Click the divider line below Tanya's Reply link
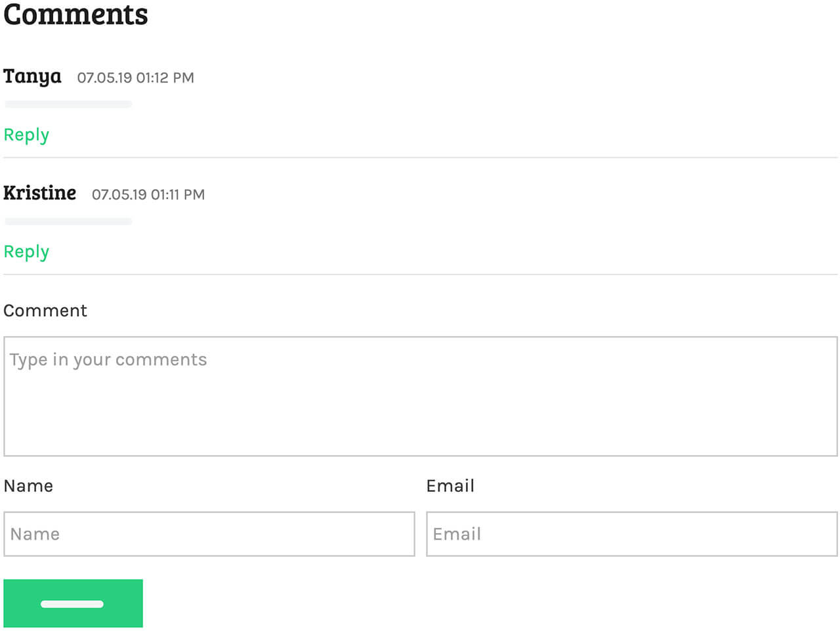840x631 pixels. (420, 158)
